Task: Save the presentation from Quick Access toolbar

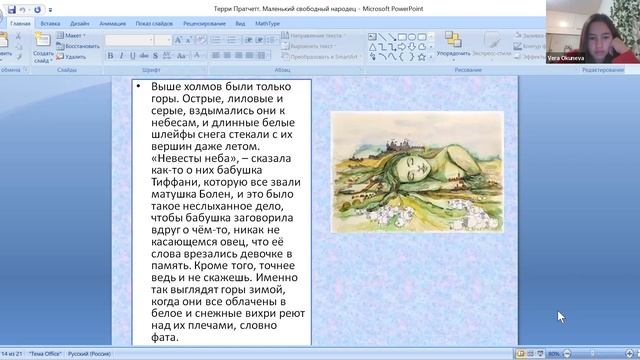Action: 11,9
